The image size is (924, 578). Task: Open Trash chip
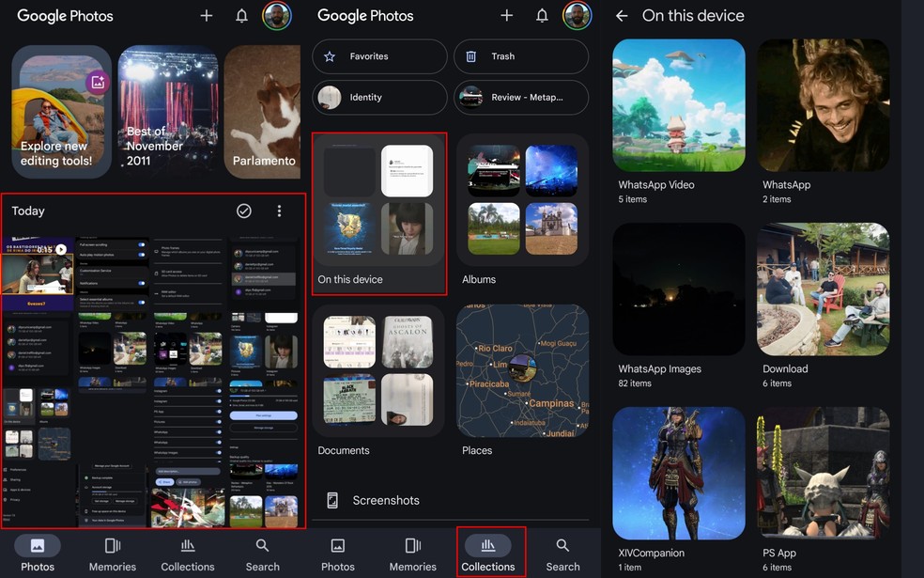pos(521,56)
